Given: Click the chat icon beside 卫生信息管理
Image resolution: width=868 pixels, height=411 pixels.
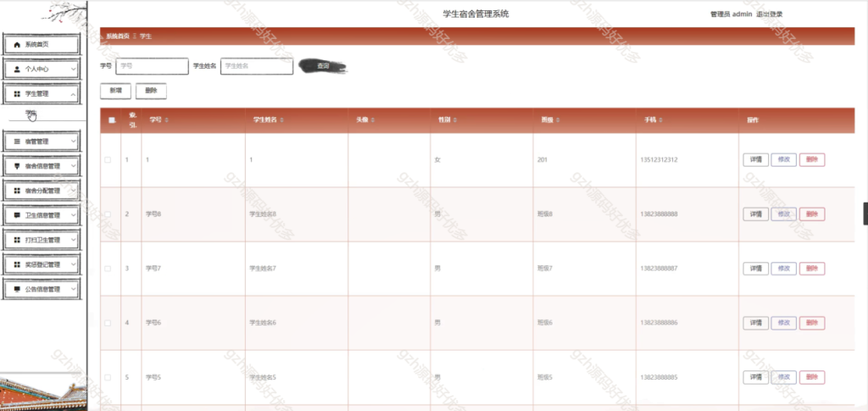Looking at the screenshot, I should (17, 215).
